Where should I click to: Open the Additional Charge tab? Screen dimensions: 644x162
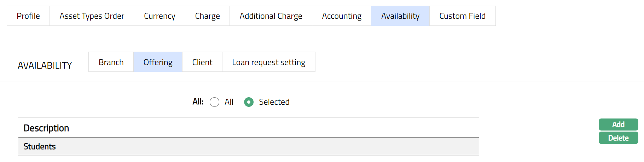point(271,16)
